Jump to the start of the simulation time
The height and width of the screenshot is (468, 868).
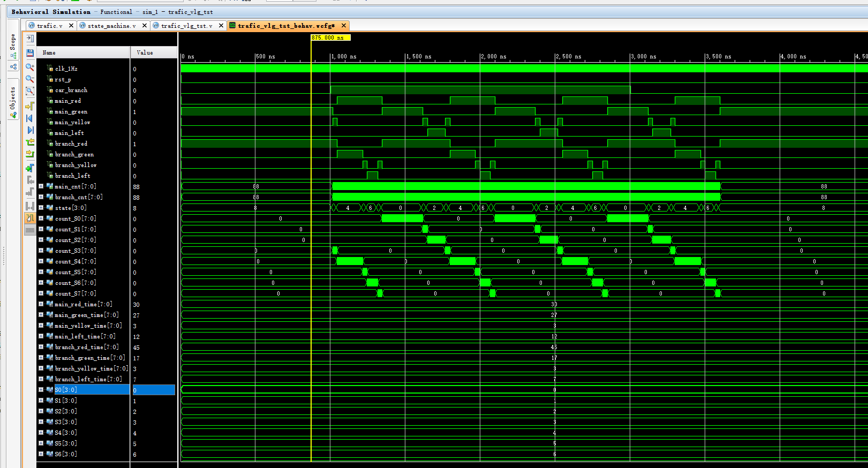click(30, 118)
